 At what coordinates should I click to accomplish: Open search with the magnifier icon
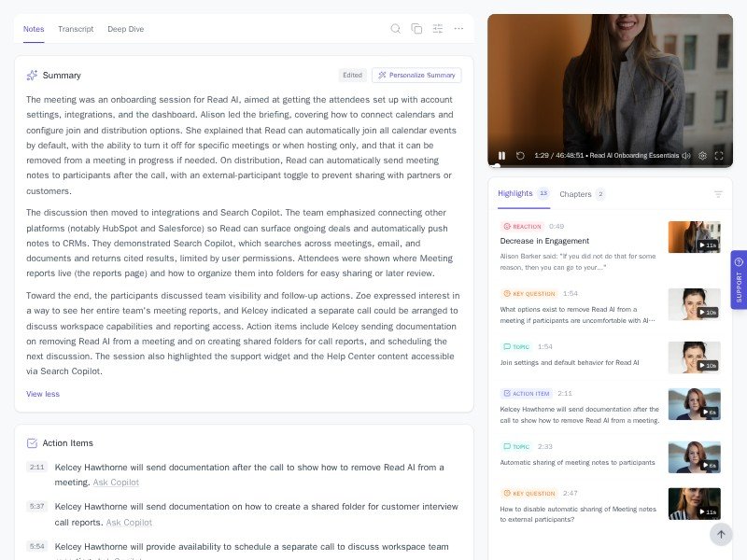[x=396, y=29]
